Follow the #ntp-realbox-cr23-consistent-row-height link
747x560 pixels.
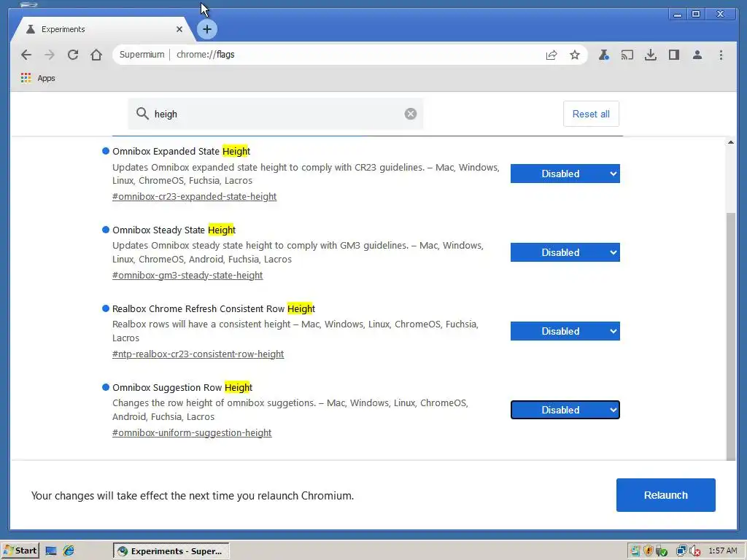(x=198, y=354)
